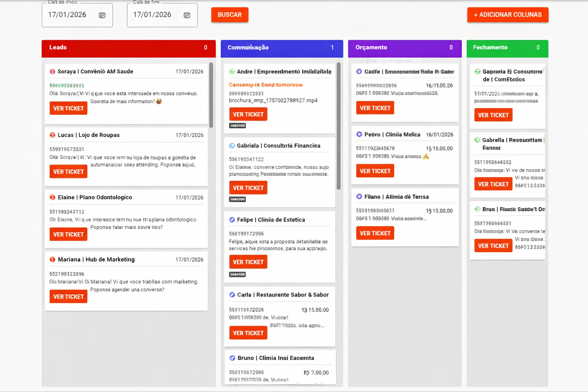Click the green WhatsApp icon on Andre's card
588x392 pixels.
[x=232, y=71]
